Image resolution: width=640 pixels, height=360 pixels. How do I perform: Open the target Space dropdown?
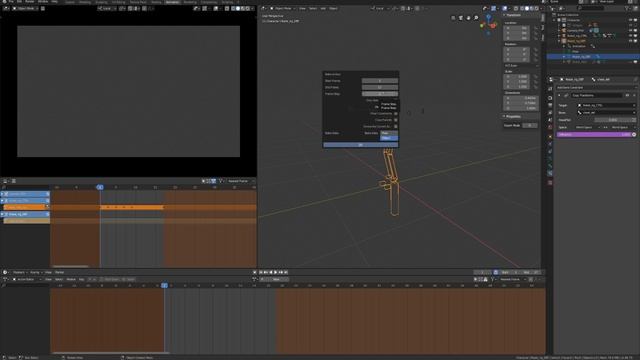[587, 127]
